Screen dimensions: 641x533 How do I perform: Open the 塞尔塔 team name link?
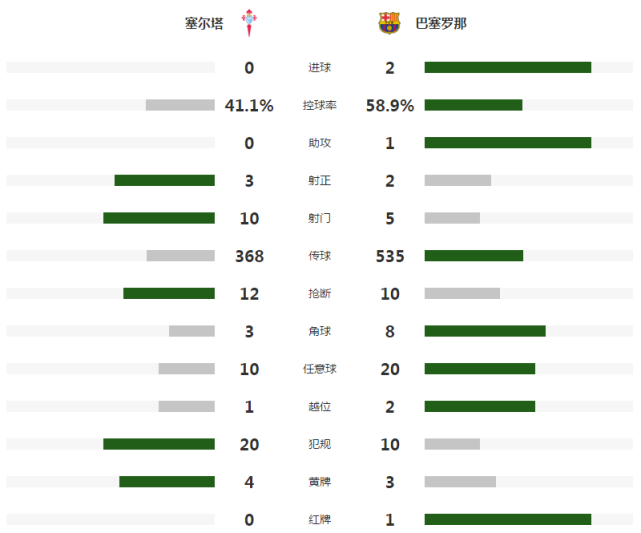tap(204, 23)
